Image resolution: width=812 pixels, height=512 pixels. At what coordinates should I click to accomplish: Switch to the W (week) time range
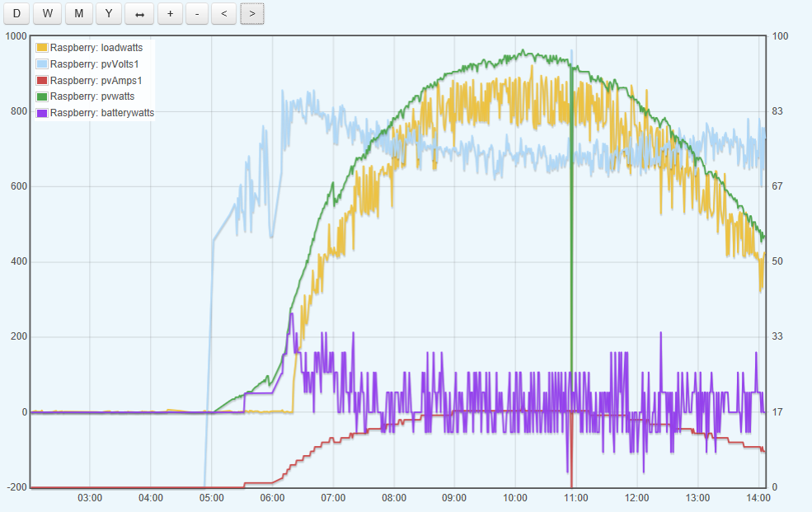(48, 13)
